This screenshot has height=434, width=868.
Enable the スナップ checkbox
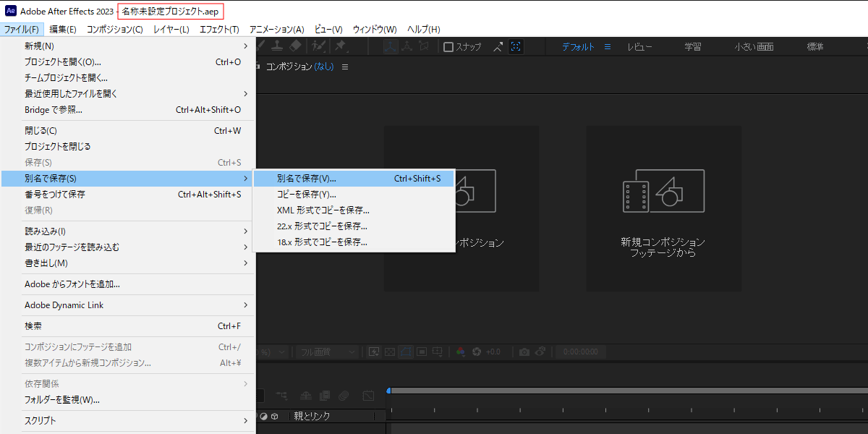click(x=448, y=46)
